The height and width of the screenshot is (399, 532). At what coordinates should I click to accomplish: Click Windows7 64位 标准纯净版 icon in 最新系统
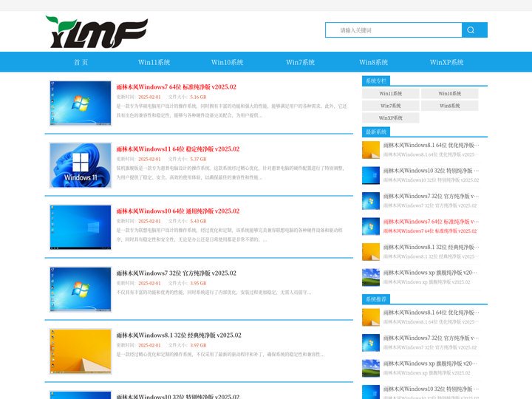click(x=371, y=226)
